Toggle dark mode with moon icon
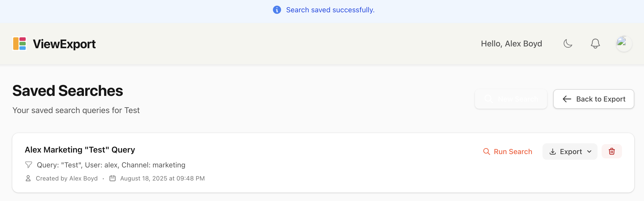The image size is (644, 201). click(568, 44)
